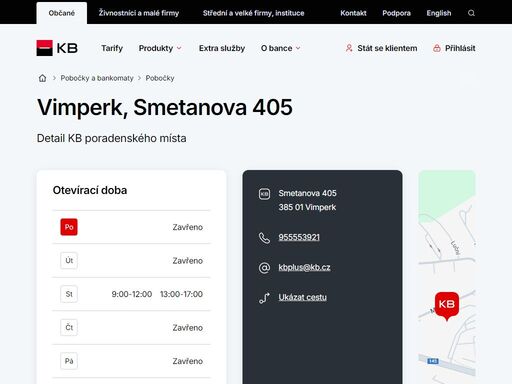This screenshot has height=384, width=512.
Task: Click the person icon beside Stát se klientem
Action: point(349,48)
